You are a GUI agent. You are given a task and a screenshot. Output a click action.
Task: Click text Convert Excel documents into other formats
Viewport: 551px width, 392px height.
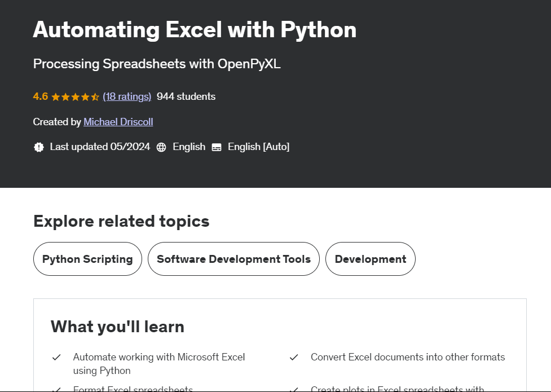(408, 357)
